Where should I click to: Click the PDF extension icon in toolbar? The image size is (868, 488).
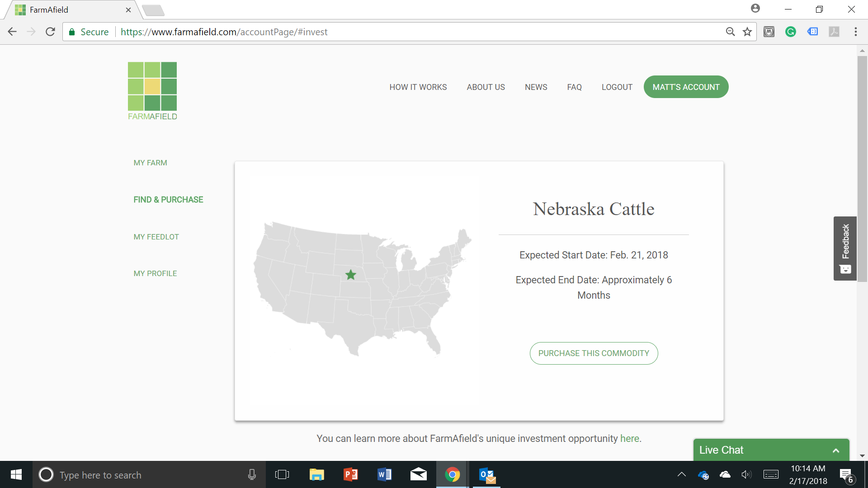coord(834,32)
